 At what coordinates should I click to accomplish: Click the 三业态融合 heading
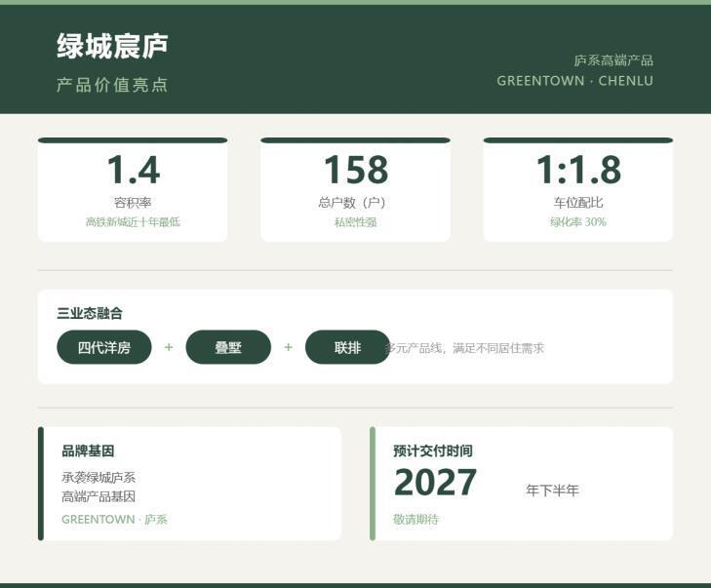[x=90, y=313]
